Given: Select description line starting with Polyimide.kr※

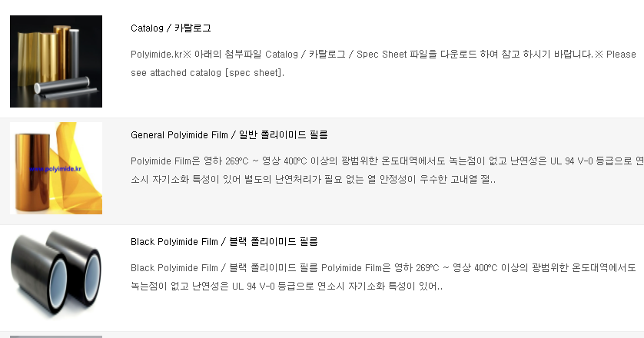Looking at the screenshot, I should (x=383, y=55).
